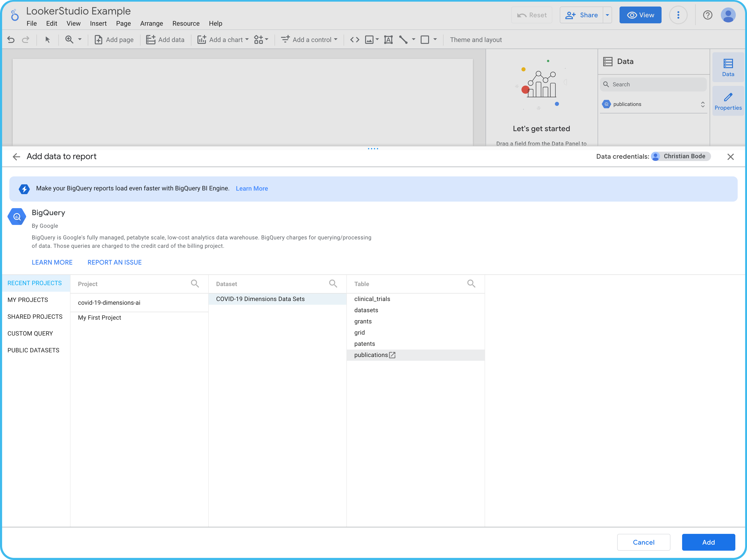Screen dimensions: 747x560
Task: Open the Resource menu
Action: [186, 24]
